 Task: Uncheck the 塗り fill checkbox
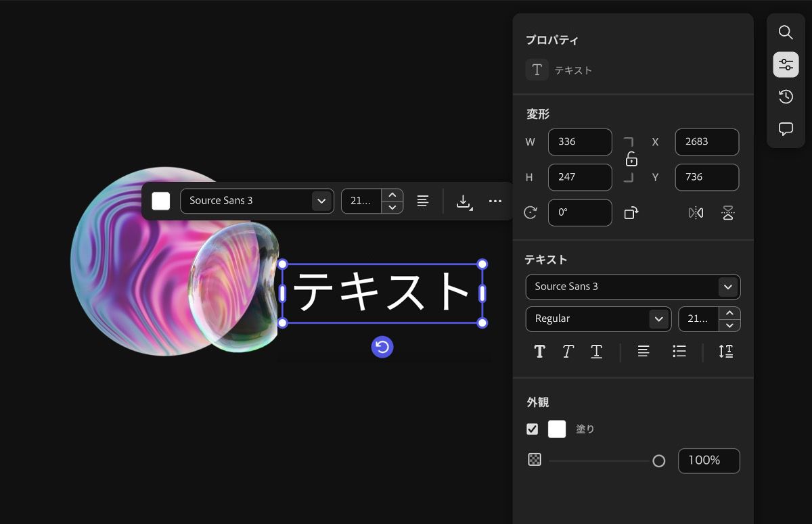532,428
